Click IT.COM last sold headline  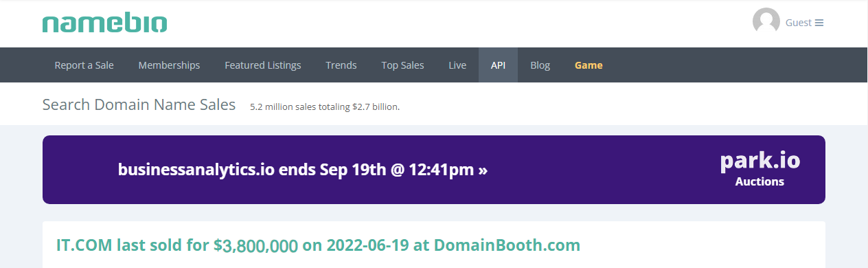[318, 245]
